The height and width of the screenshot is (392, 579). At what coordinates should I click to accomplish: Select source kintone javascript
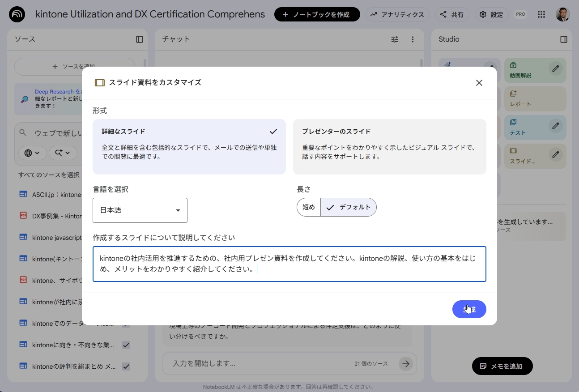point(57,237)
